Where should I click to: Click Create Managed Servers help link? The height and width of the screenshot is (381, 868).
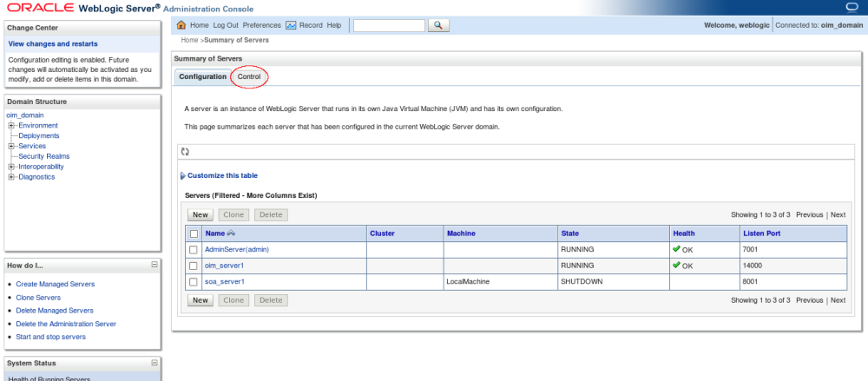(56, 284)
